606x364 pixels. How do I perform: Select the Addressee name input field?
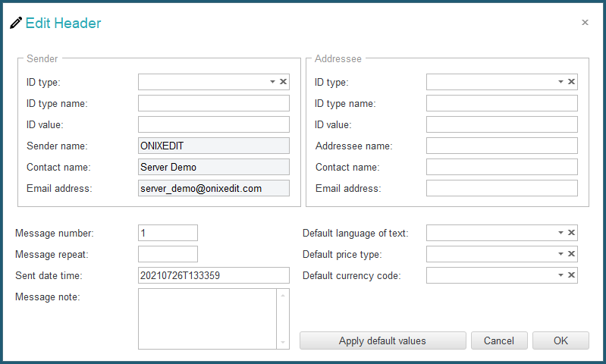pos(501,146)
